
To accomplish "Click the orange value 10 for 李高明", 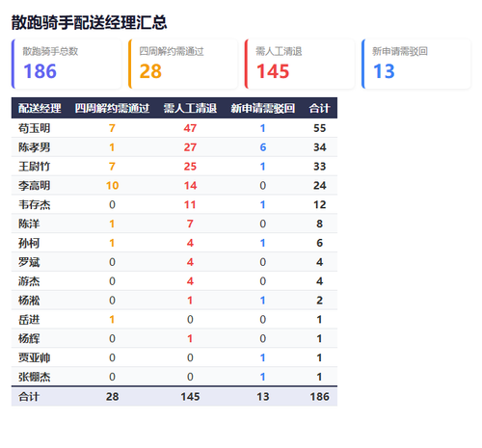I will 112,186.
